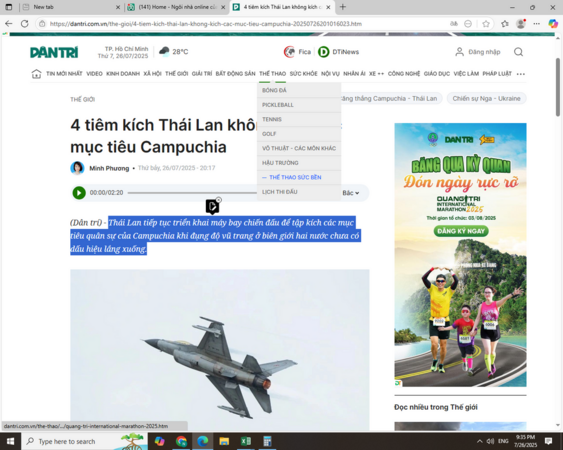
Task: Open VIDEO section
Action: (x=94, y=74)
